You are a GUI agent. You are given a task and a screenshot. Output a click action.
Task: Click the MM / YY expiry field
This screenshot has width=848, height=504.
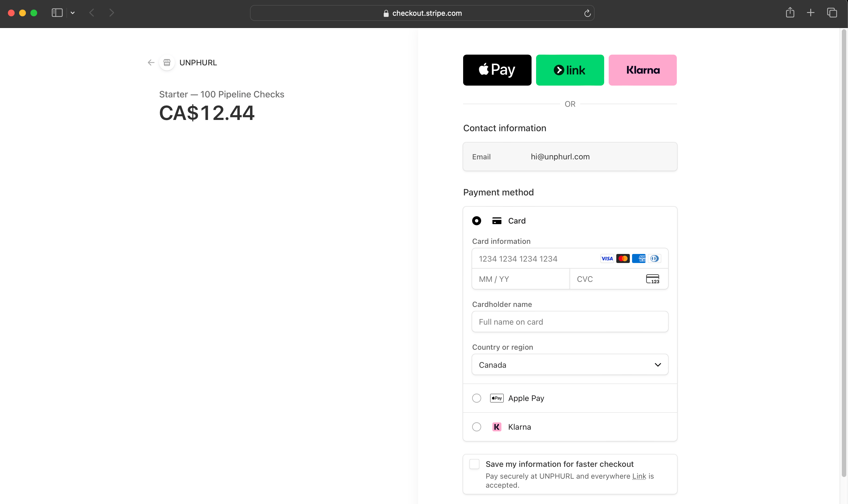pyautogui.click(x=521, y=279)
